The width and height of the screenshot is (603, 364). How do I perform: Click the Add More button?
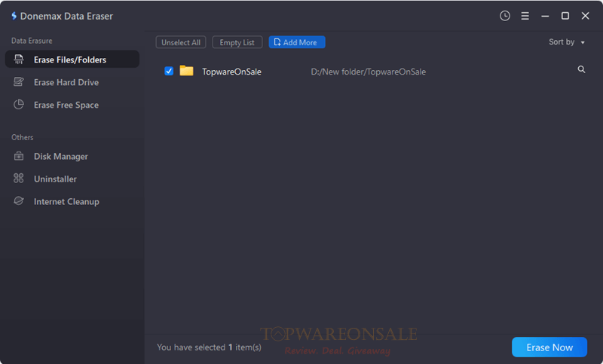pos(297,42)
